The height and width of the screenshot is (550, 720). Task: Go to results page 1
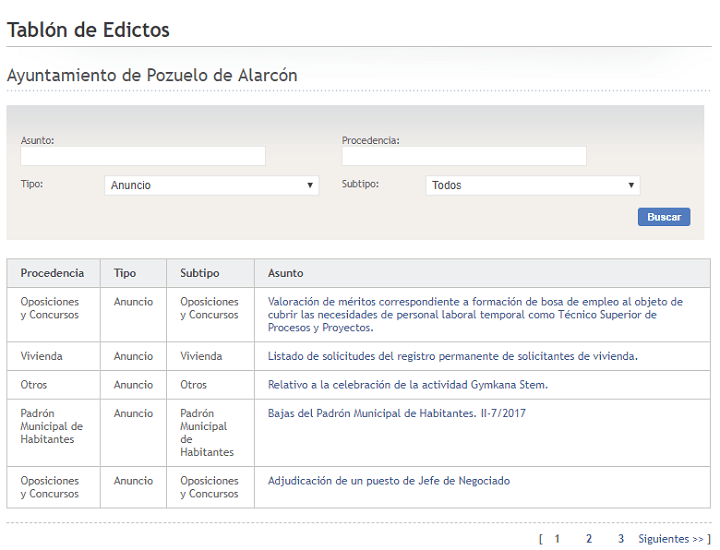[x=557, y=539]
